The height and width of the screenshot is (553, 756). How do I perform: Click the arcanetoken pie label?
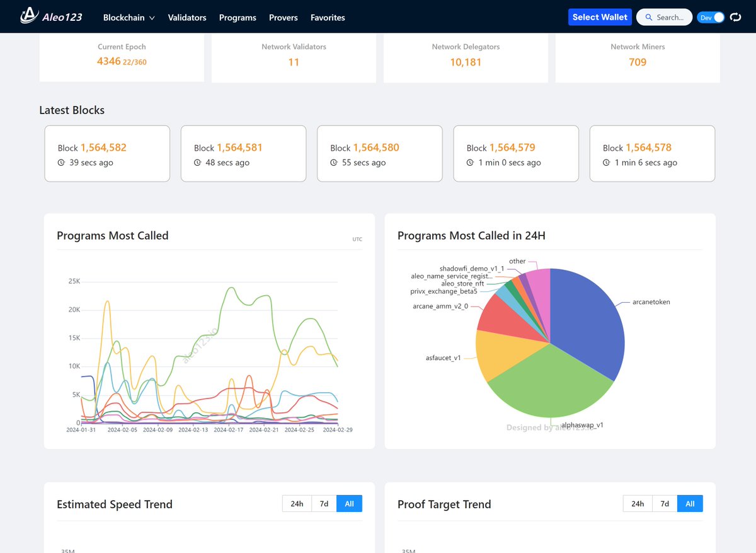point(651,302)
